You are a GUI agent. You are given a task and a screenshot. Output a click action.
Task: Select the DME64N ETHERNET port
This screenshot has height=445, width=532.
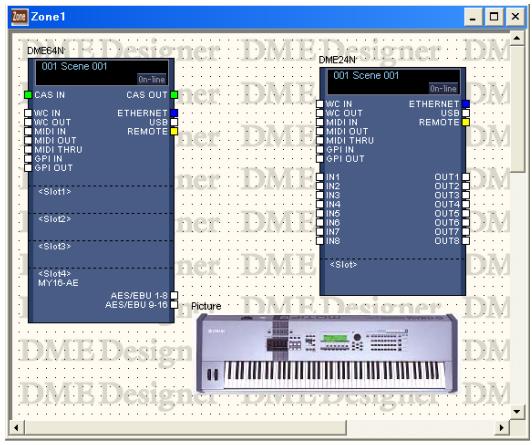(174, 113)
